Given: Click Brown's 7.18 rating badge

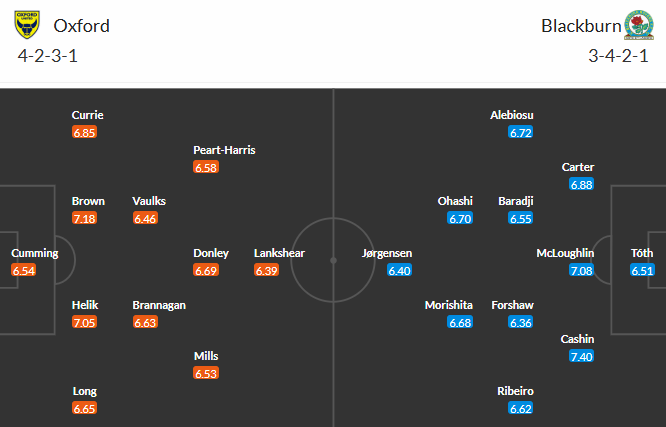Looking at the screenshot, I should click(85, 218).
